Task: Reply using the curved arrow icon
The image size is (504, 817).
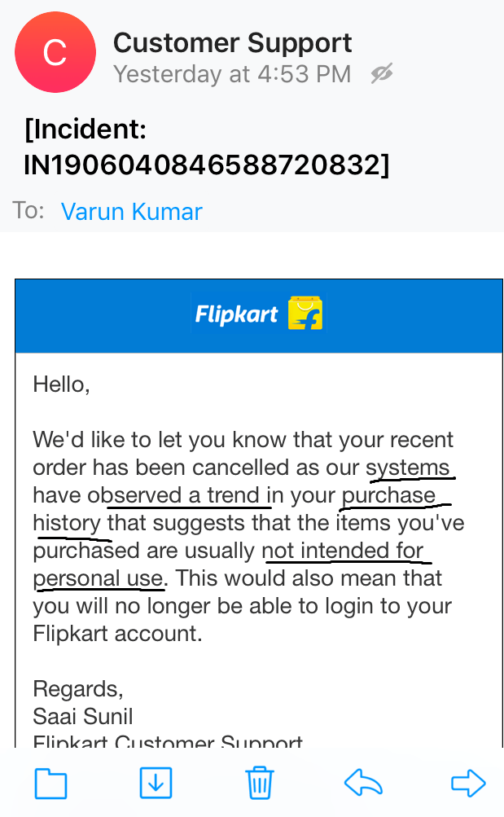Action: tap(363, 784)
